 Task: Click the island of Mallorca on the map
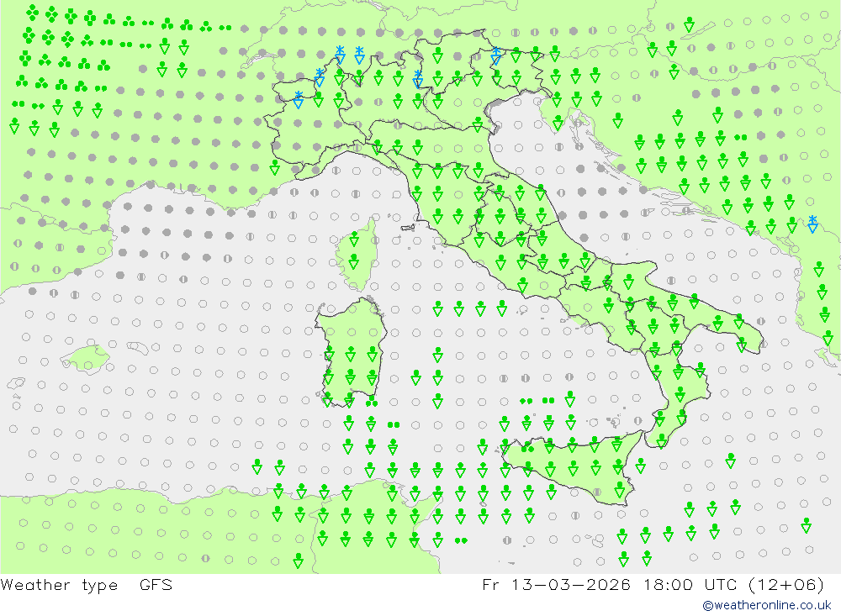86,359
